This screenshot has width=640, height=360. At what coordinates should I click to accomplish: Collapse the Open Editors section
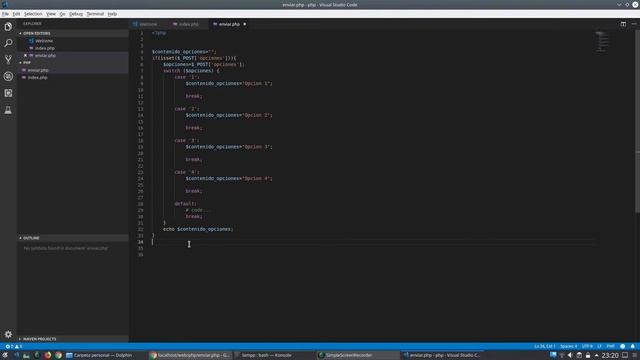(x=73, y=33)
